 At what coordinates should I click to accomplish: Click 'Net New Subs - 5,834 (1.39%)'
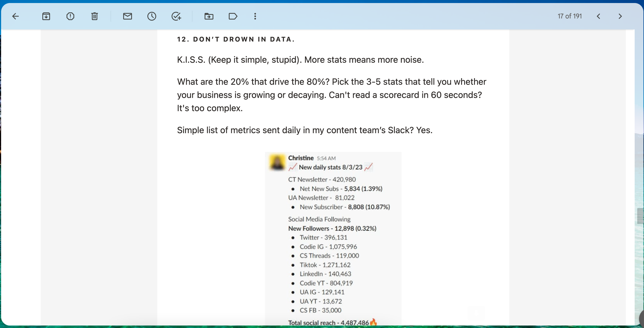[341, 189]
